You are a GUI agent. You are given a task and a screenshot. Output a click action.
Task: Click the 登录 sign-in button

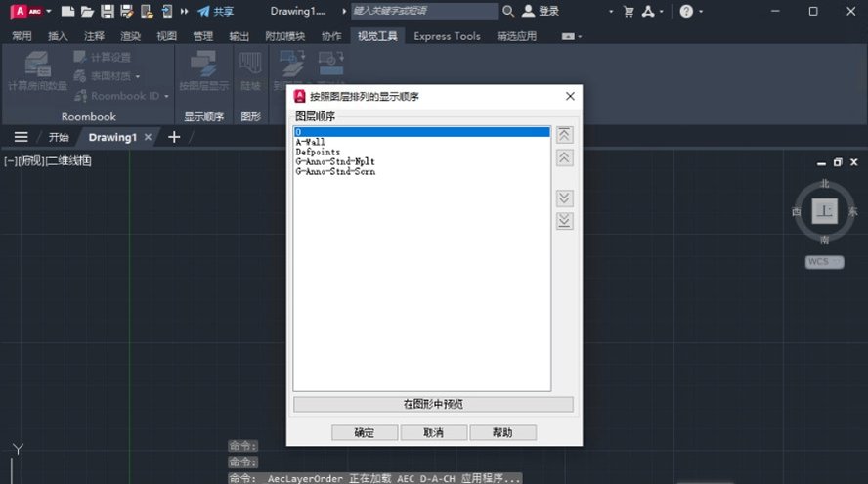coord(541,11)
